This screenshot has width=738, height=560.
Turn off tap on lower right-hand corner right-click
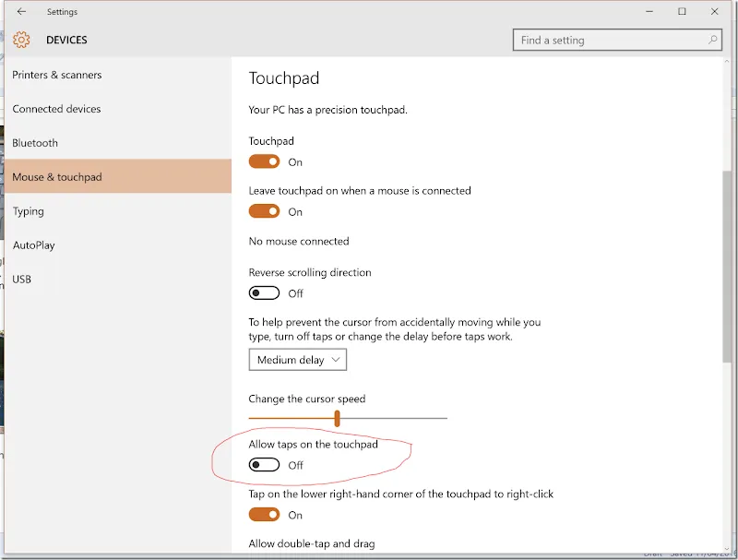tap(264, 514)
